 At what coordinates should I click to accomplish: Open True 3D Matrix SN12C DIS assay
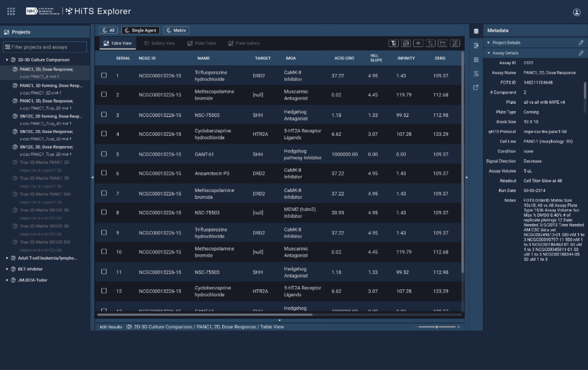42,246
